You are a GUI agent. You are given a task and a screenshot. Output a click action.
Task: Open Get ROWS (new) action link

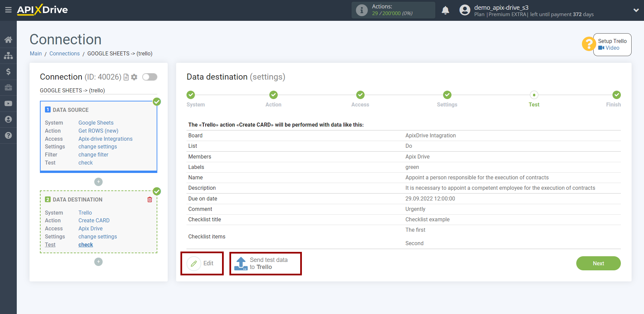(98, 131)
